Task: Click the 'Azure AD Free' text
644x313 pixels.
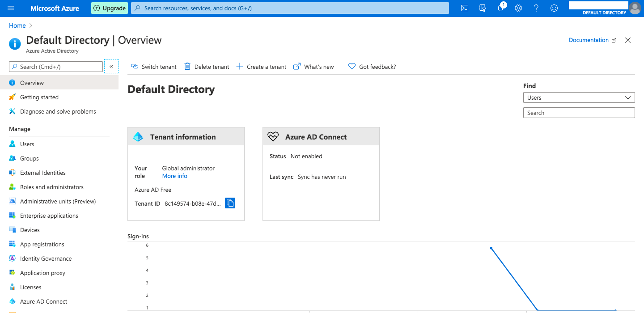Action: click(153, 190)
